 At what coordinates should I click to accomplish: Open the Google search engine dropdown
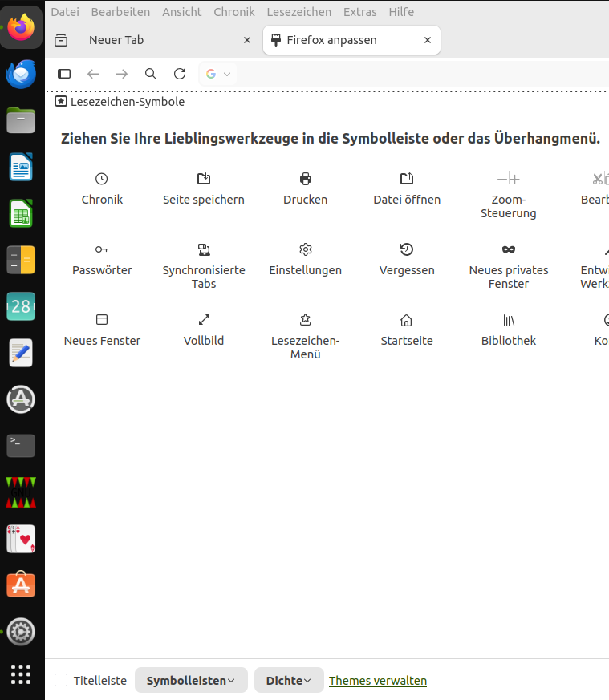(x=217, y=74)
